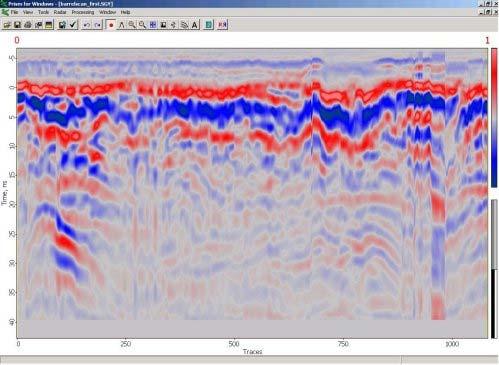Open the Radar menu
The image size is (499, 365).
(60, 12)
